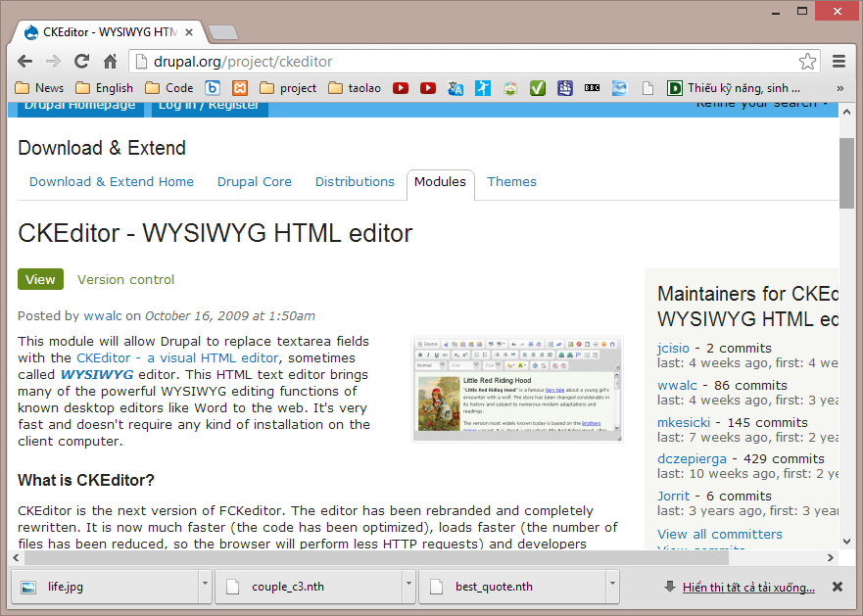Open the browser home page icon
The image size is (863, 616).
click(x=111, y=61)
